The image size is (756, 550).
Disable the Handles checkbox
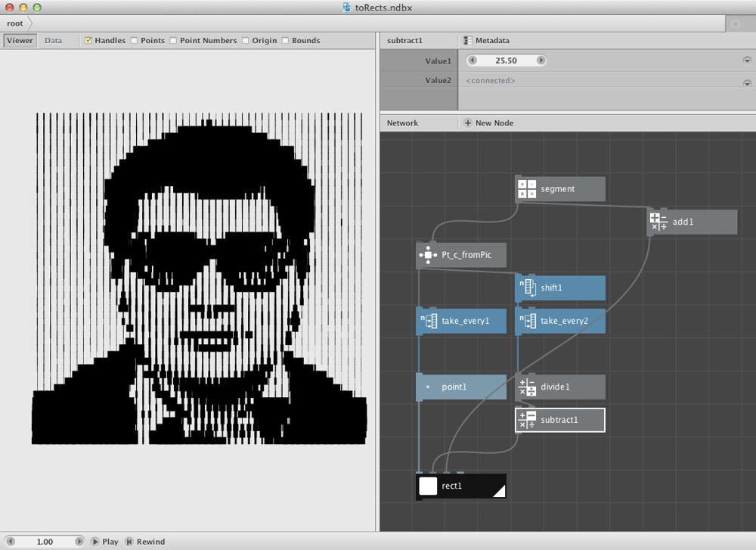(88, 41)
